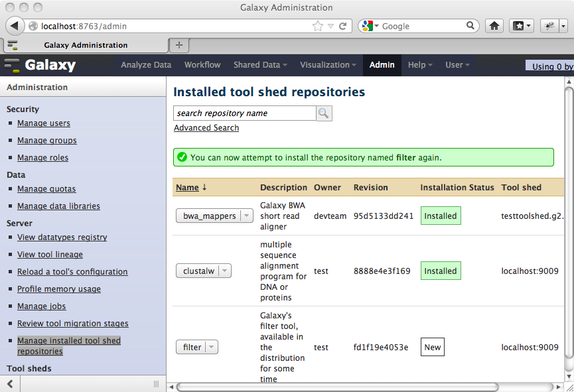Click the scroll down arrow of the panel
This screenshot has height=392, width=574.
click(569, 377)
